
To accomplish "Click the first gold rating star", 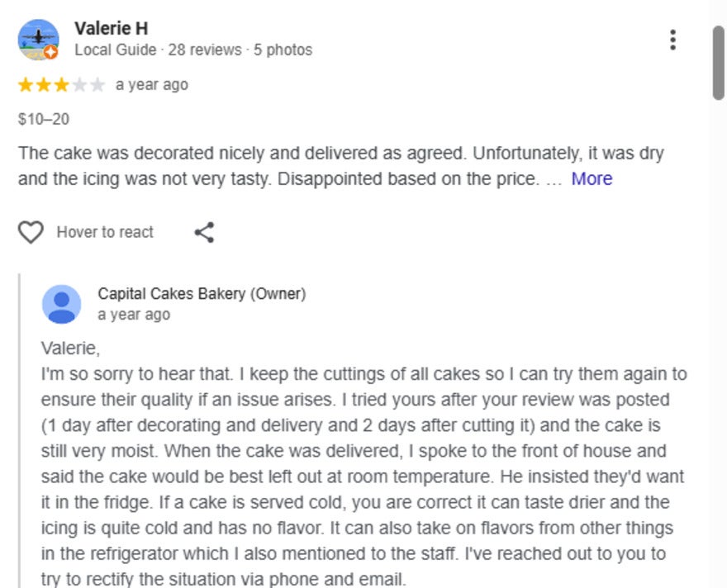I will point(26,85).
